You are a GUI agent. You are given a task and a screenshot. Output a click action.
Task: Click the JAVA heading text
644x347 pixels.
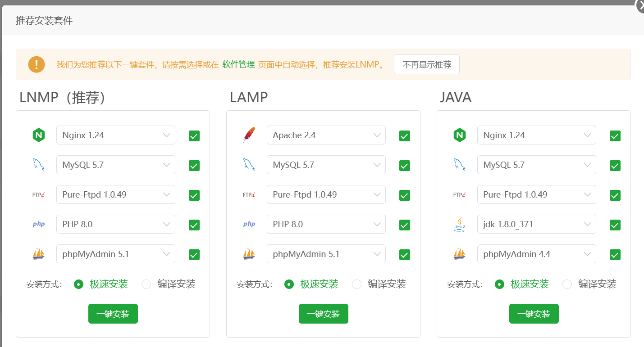[456, 97]
